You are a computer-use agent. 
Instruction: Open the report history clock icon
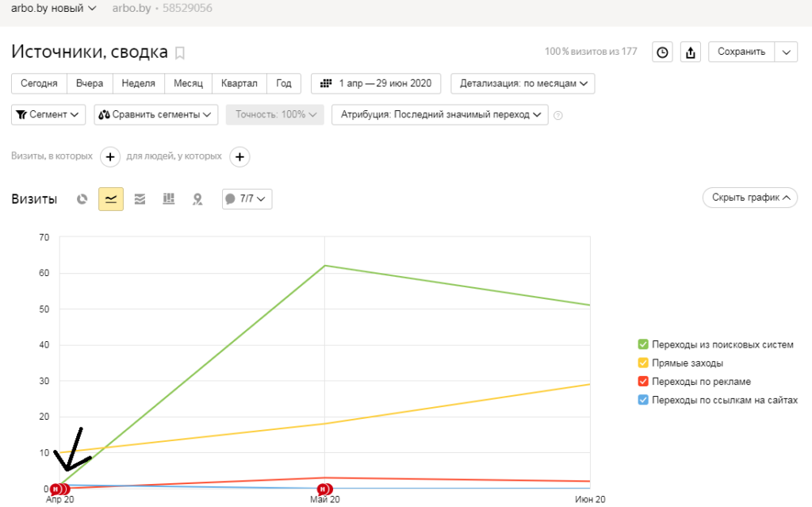662,52
